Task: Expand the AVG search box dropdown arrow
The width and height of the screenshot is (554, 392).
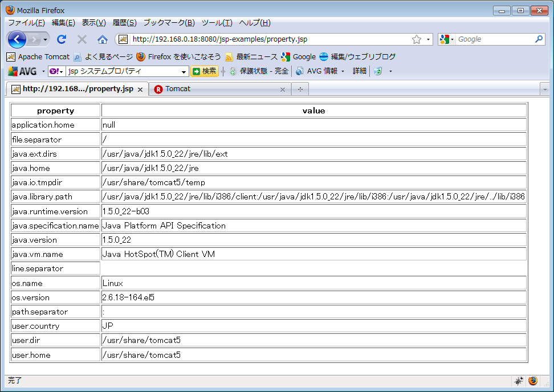Action: (184, 72)
